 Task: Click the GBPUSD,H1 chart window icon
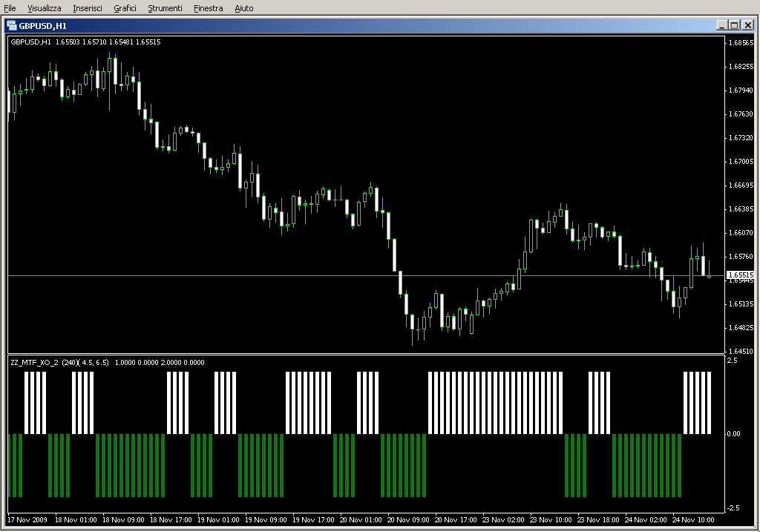tap(12, 26)
